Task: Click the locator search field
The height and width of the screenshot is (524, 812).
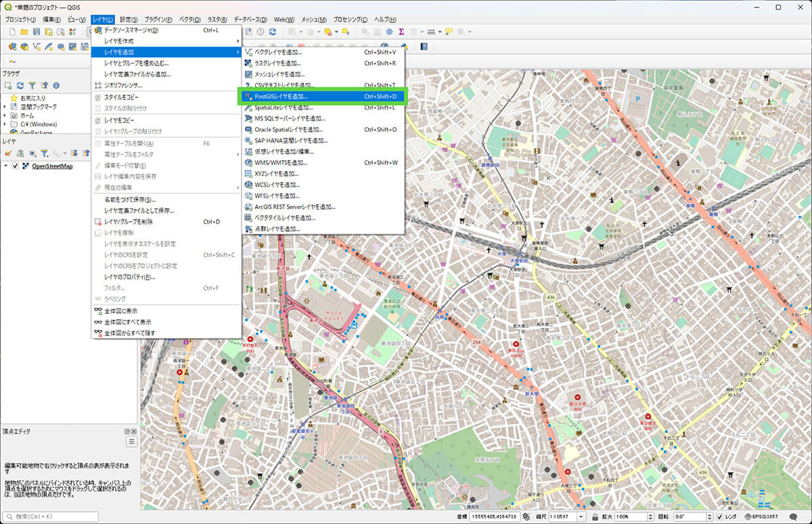Action: (x=51, y=517)
